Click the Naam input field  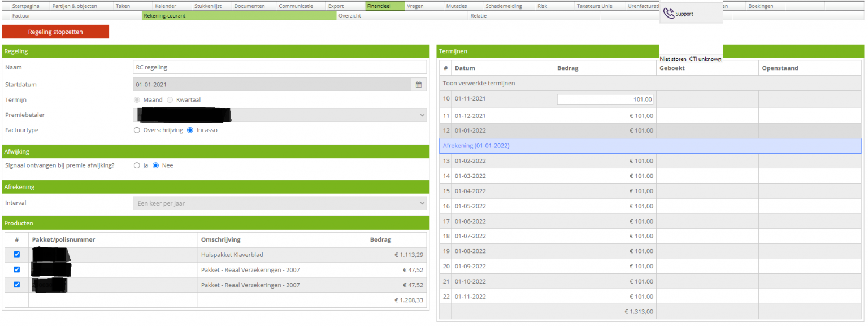click(x=280, y=67)
